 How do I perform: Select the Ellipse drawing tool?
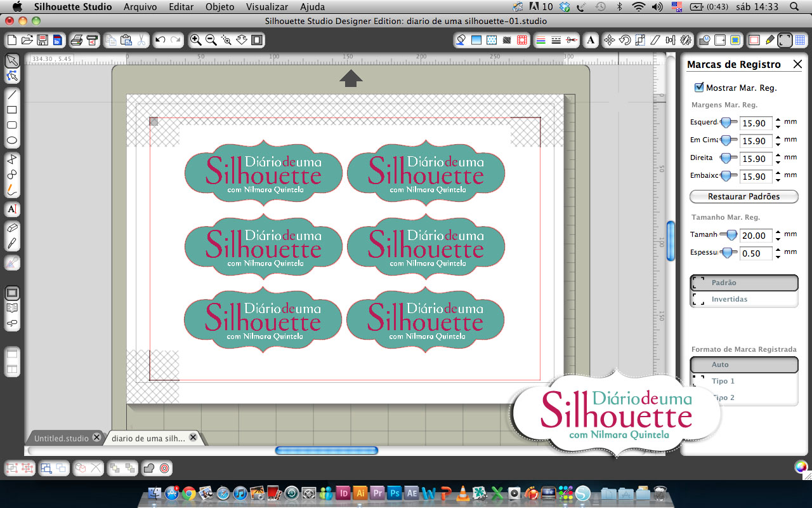pos(12,141)
